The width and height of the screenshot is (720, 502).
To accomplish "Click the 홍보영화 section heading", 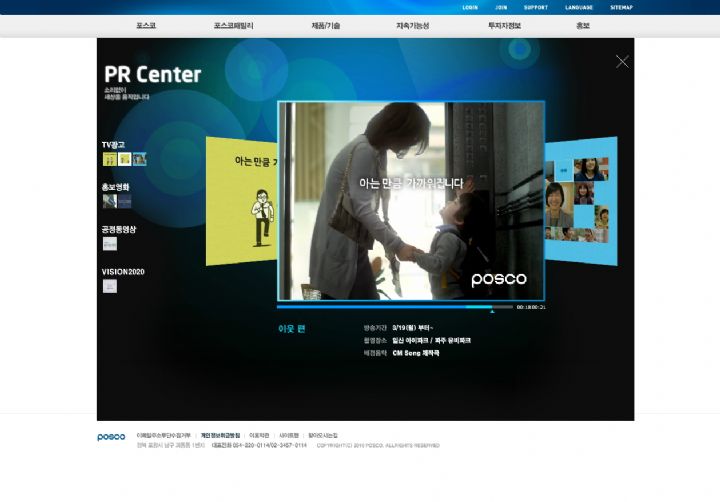I will coord(115,187).
